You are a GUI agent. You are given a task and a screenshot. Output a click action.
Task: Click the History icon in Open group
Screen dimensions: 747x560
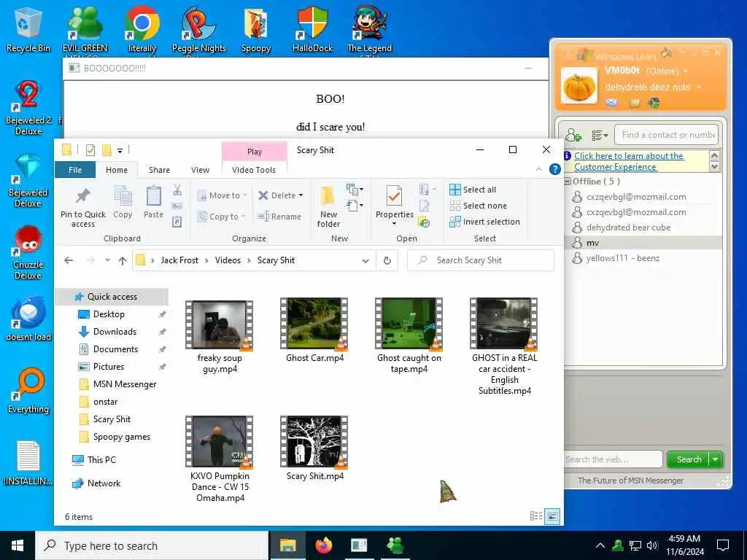pyautogui.click(x=424, y=222)
